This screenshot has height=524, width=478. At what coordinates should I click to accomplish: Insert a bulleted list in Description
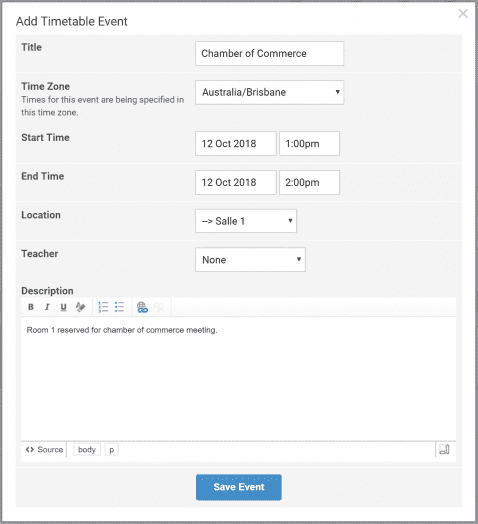pos(119,307)
